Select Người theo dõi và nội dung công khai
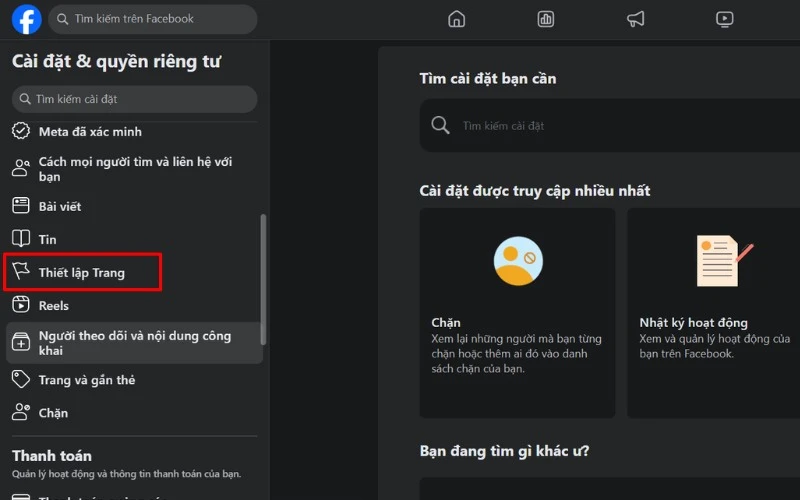The width and height of the screenshot is (800, 500). point(135,343)
